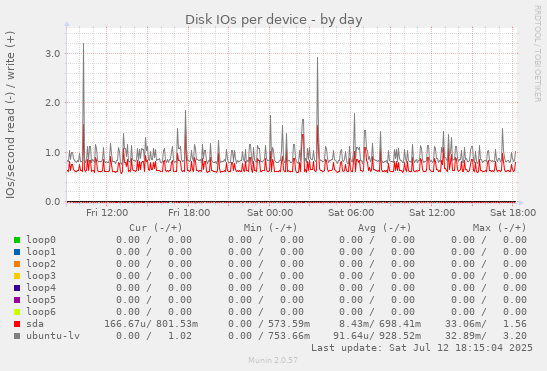Click the 'Last update' timestamp line

coord(422,348)
